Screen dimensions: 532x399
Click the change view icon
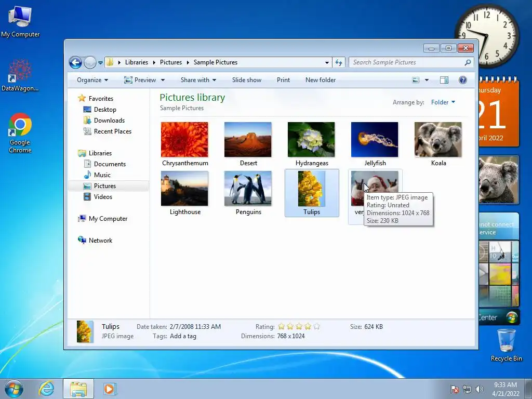[416, 80]
